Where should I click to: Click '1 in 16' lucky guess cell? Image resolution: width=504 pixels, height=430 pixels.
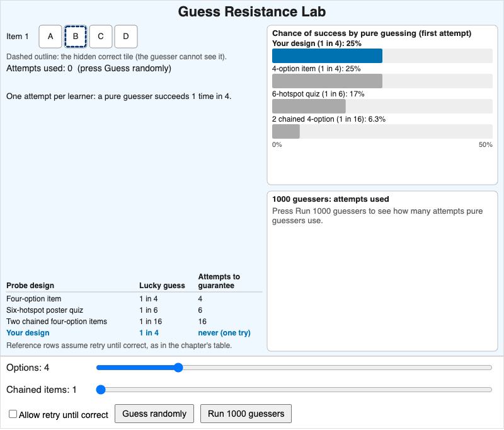tap(151, 322)
